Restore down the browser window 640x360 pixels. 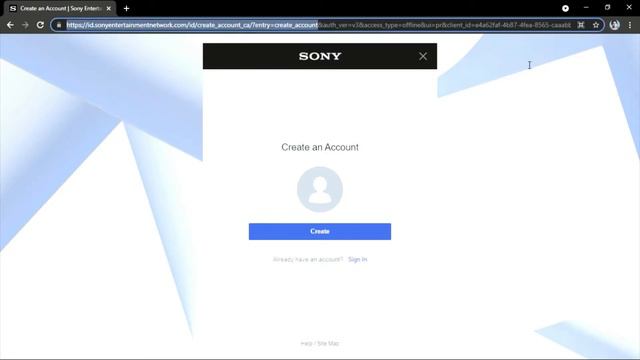(x=607, y=8)
